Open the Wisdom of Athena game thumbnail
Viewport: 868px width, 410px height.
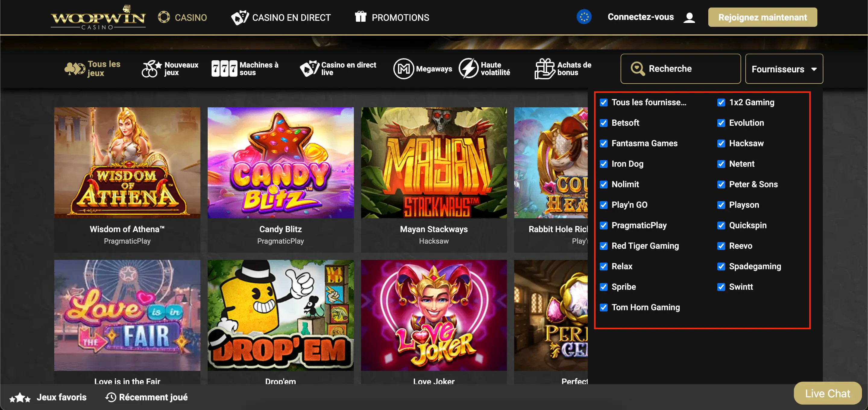coord(127,162)
